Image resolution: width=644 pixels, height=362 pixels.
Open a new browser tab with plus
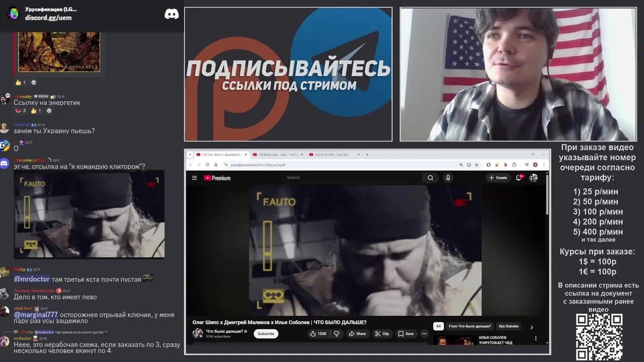point(367,154)
